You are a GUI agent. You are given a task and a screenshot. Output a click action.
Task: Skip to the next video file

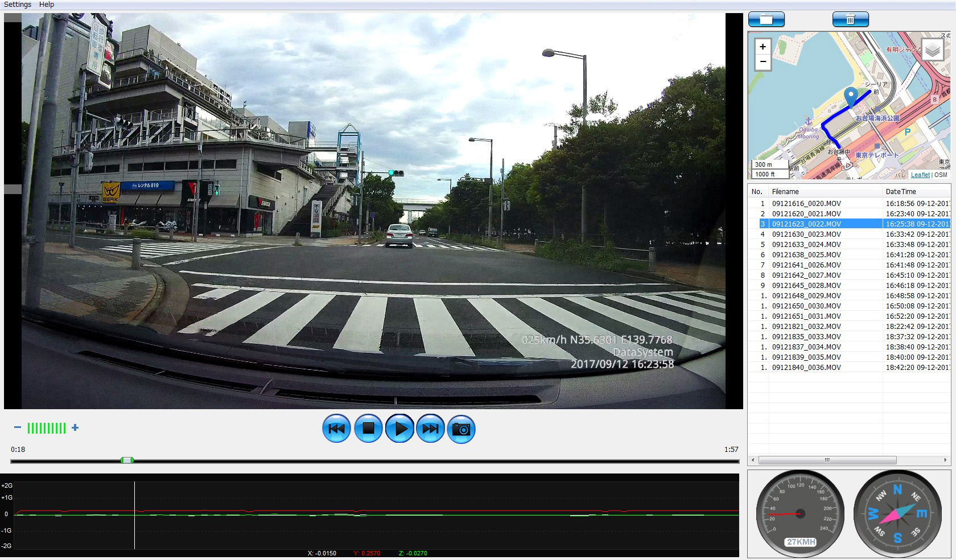431,429
